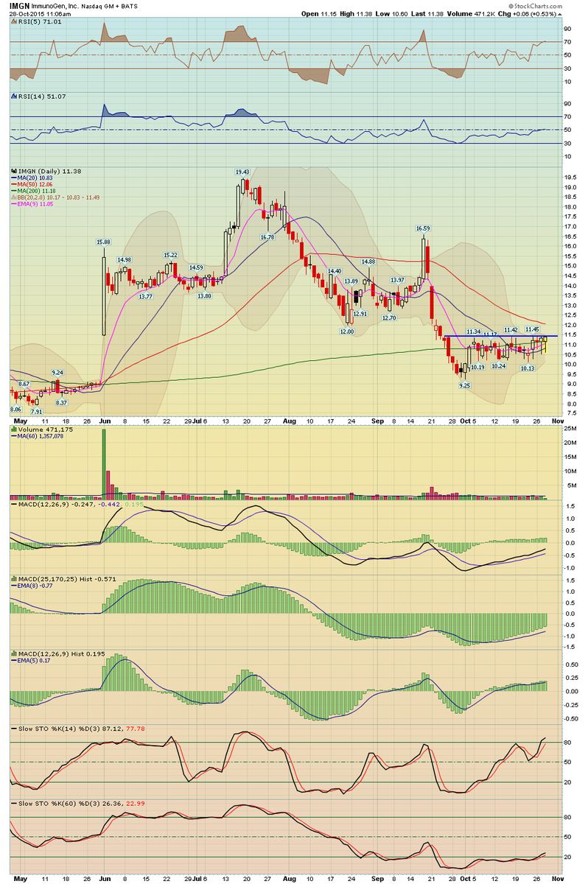Click the 13.77 low price label

(146, 295)
